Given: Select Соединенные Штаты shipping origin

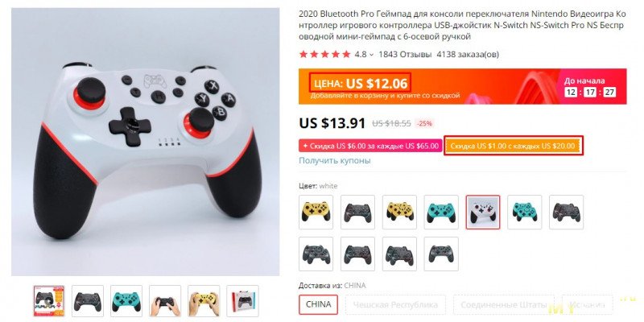Looking at the screenshot, I should [504, 305].
